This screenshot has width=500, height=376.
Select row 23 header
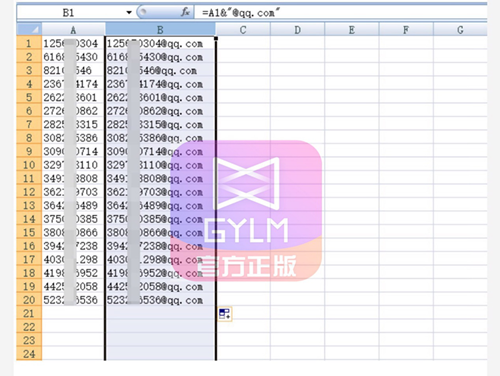pyautogui.click(x=29, y=340)
